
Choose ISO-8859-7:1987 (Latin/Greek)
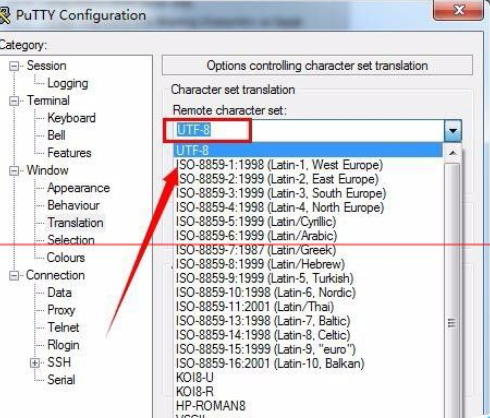[256, 250]
